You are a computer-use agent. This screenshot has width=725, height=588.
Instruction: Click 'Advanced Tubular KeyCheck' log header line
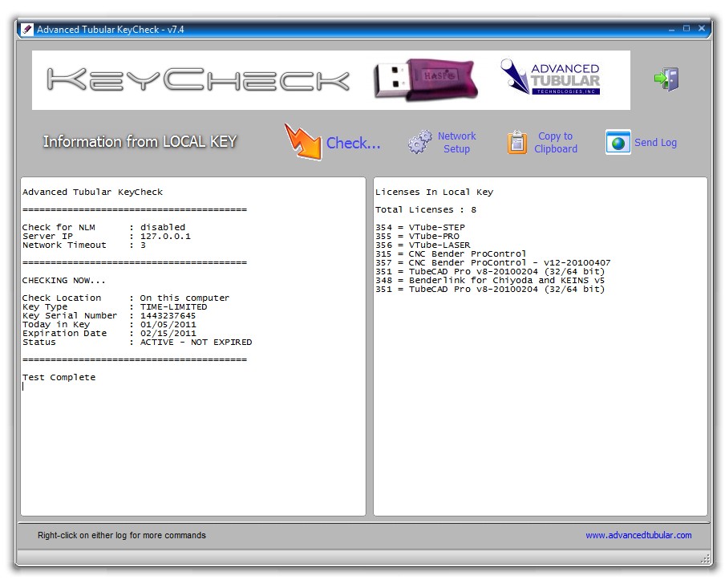pyautogui.click(x=92, y=192)
